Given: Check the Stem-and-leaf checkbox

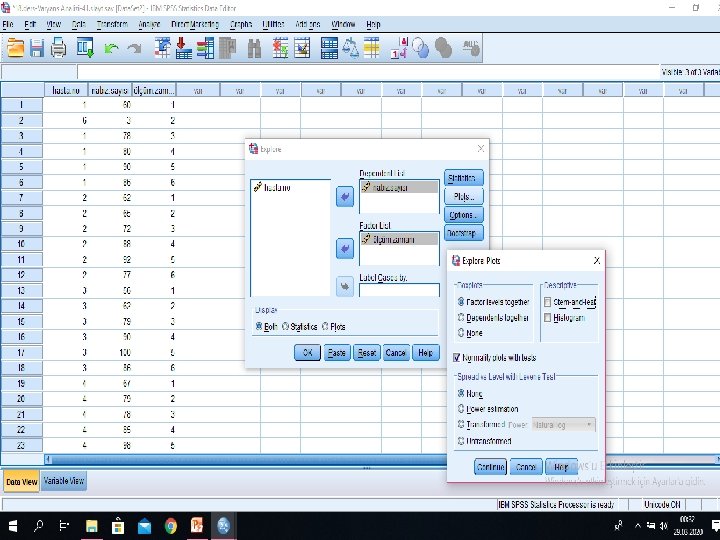Looking at the screenshot, I should [547, 302].
